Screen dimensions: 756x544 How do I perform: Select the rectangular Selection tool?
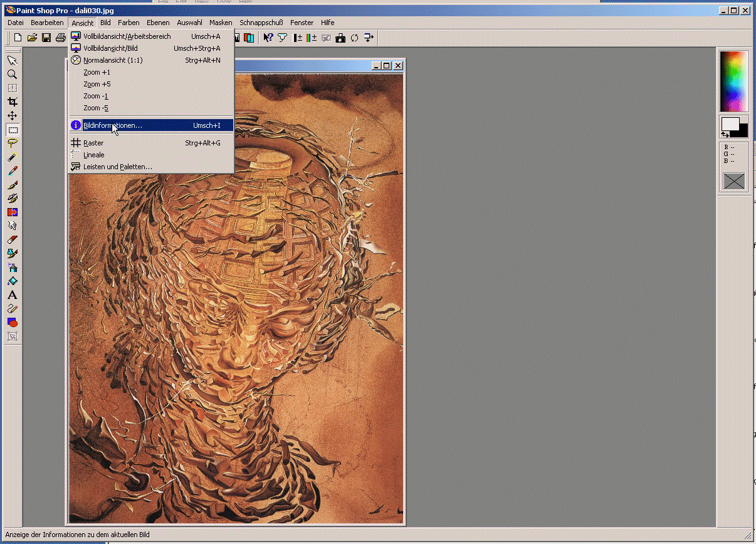click(x=13, y=130)
